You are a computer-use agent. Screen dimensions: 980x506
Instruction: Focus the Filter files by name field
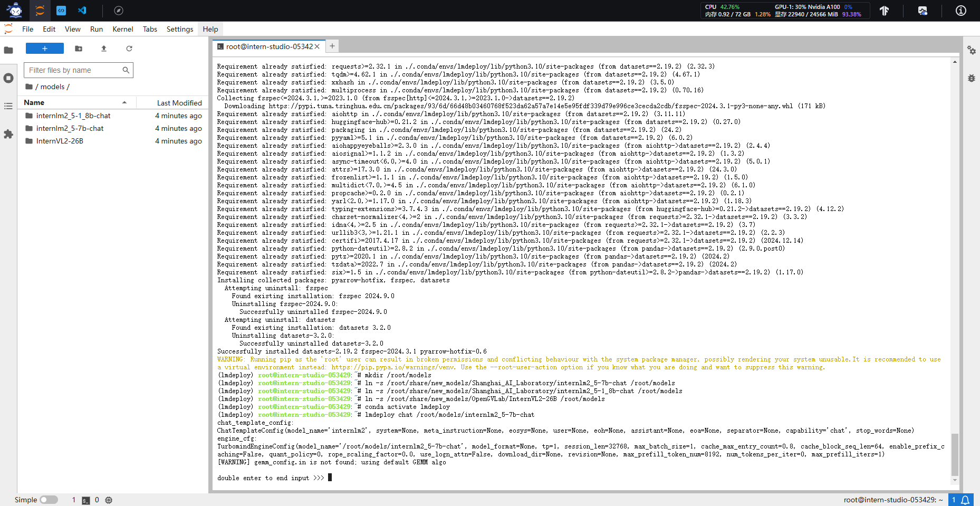[x=78, y=70]
